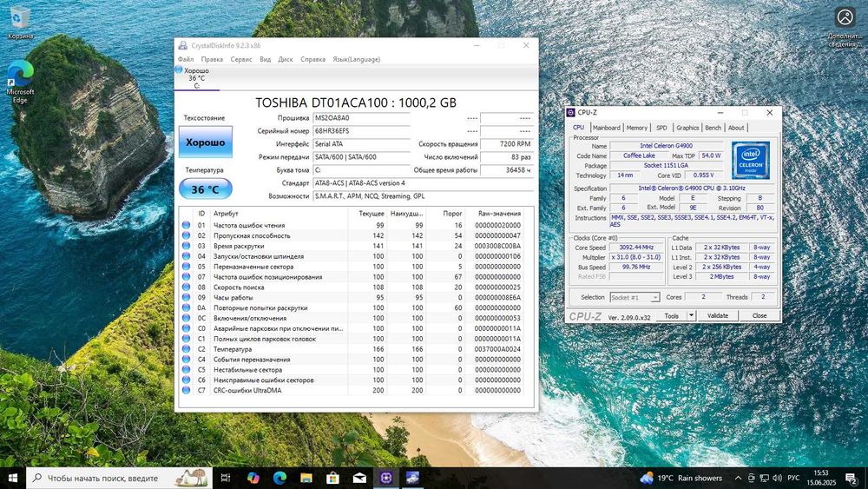
Task: Click the Close button in CPU-Z
Action: [759, 315]
